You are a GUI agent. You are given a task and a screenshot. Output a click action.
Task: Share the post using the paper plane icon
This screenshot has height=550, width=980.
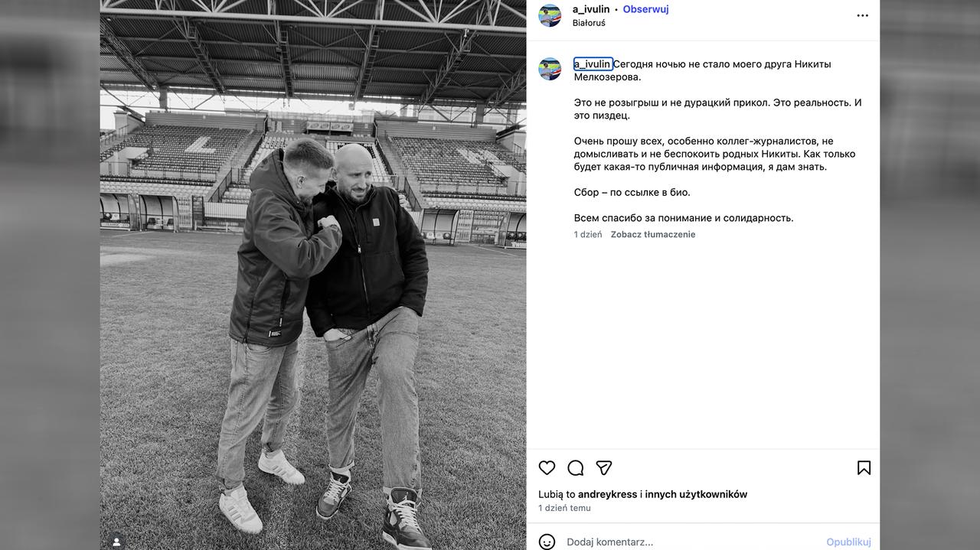point(604,467)
